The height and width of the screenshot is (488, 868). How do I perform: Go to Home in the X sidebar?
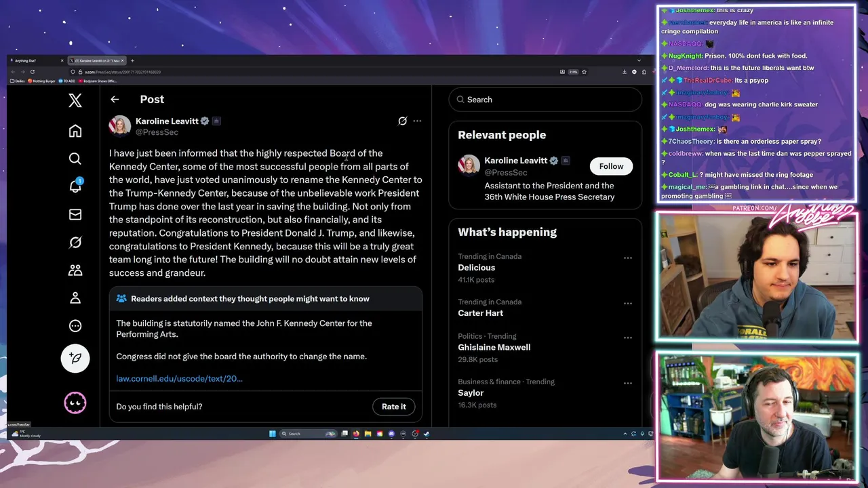pyautogui.click(x=75, y=131)
